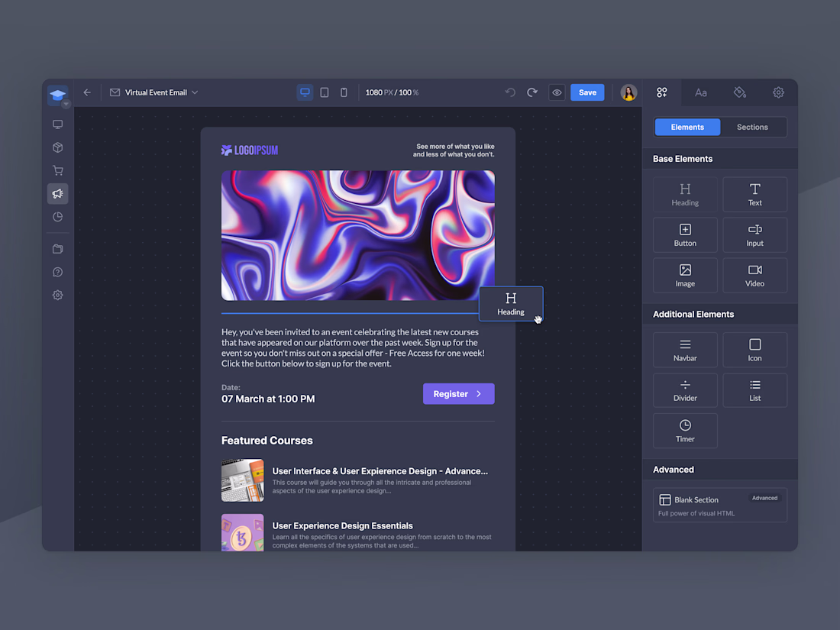Open the workspace switcher arrow on logo

[66, 104]
